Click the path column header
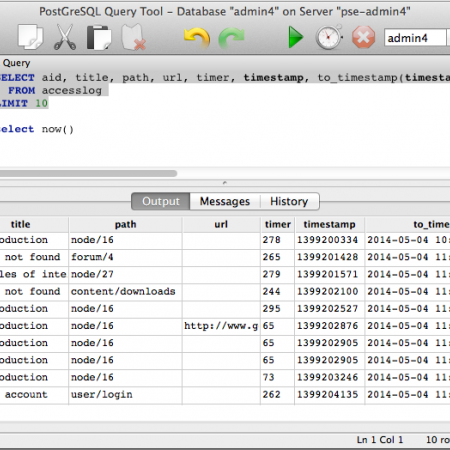The width and height of the screenshot is (450, 450). tap(125, 224)
